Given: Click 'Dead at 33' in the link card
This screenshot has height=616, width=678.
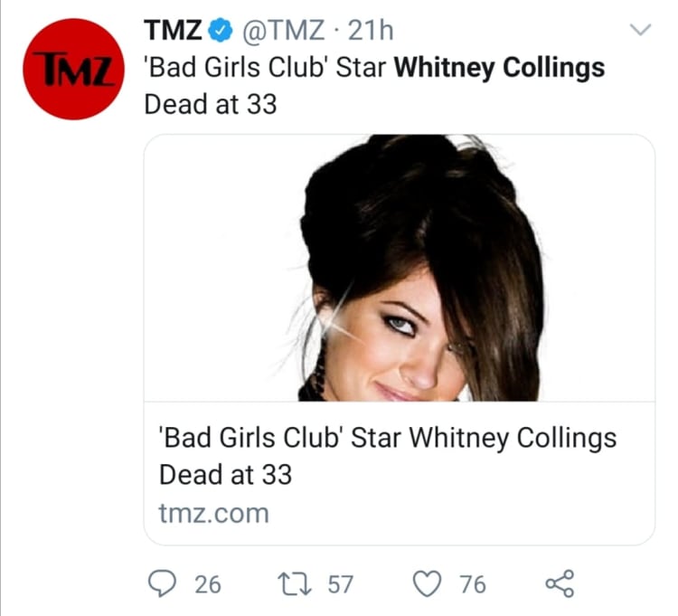Looking at the screenshot, I should pos(225,475).
